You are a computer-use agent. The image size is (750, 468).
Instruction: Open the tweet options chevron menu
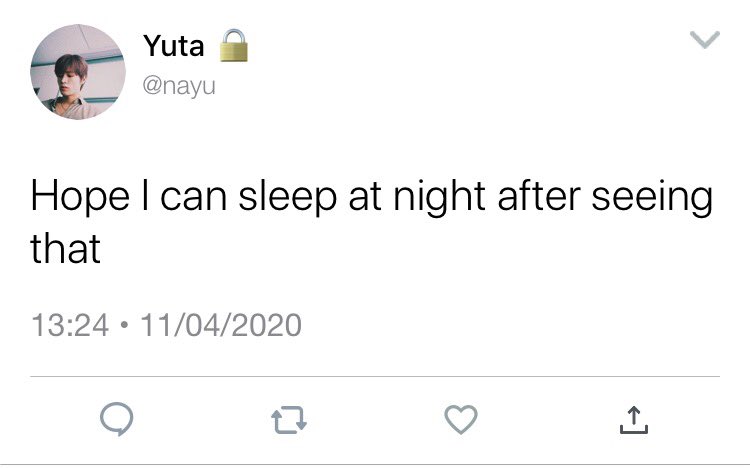(705, 39)
